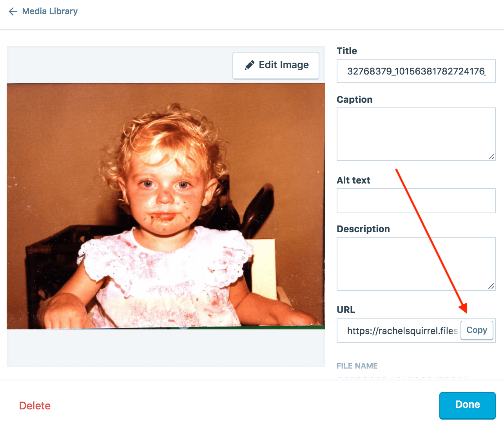Grab the Caption box resize handle
The width and height of the screenshot is (504, 429).
coord(491,156)
